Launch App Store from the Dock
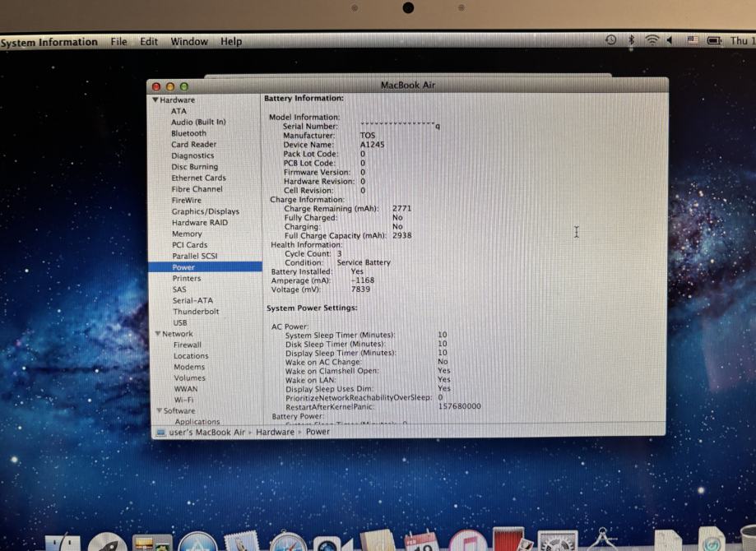The width and height of the screenshot is (756, 551). pyautogui.click(x=197, y=542)
